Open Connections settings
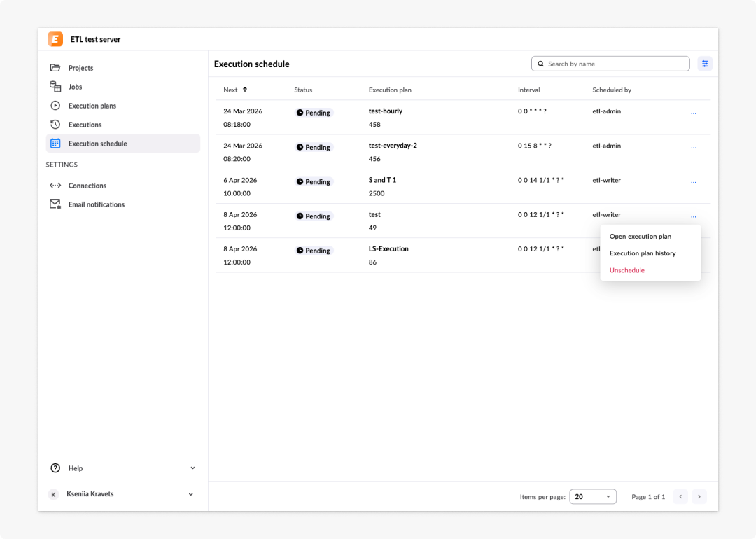 pos(123,185)
